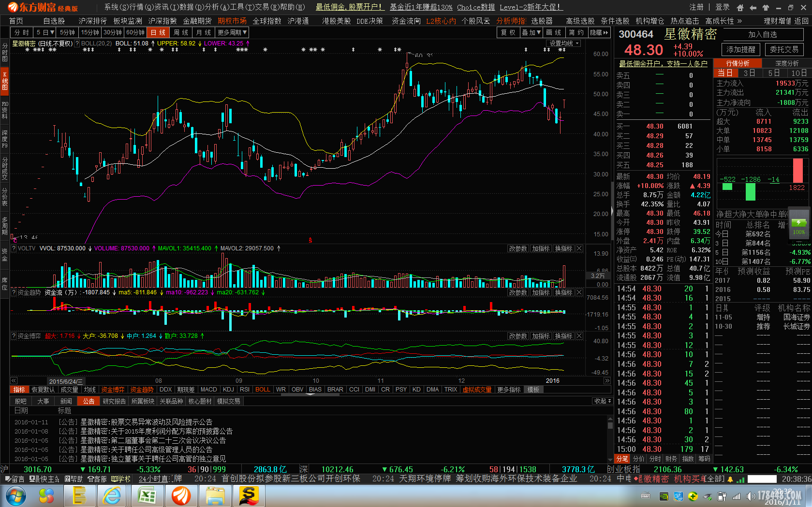The width and height of the screenshot is (812, 507).
Task: Click the home icon in title bar
Action: [740, 7]
